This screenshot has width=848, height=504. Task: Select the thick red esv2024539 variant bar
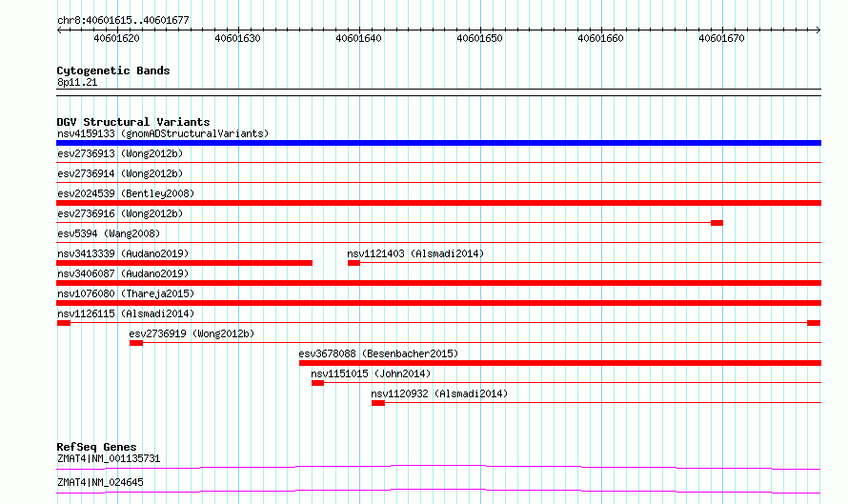tap(438, 203)
